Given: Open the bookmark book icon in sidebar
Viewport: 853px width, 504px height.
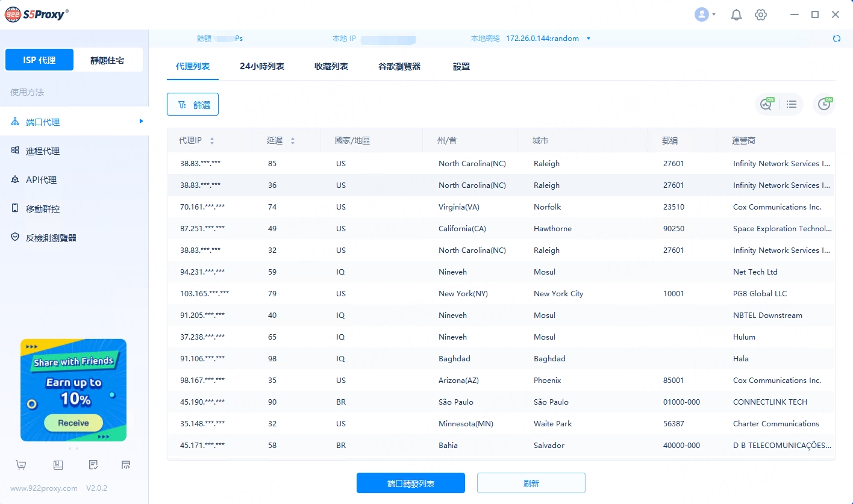Looking at the screenshot, I should [58, 465].
